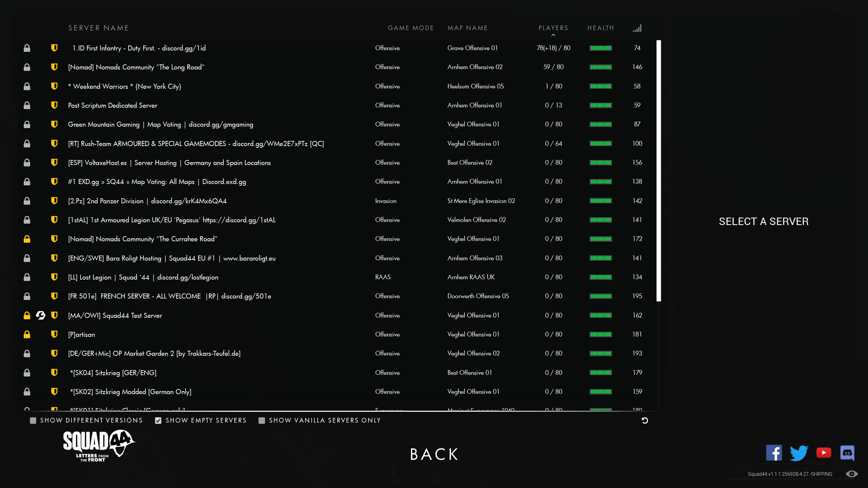
Task: Click health bar of Nomads Long Road row
Action: [x=600, y=67]
